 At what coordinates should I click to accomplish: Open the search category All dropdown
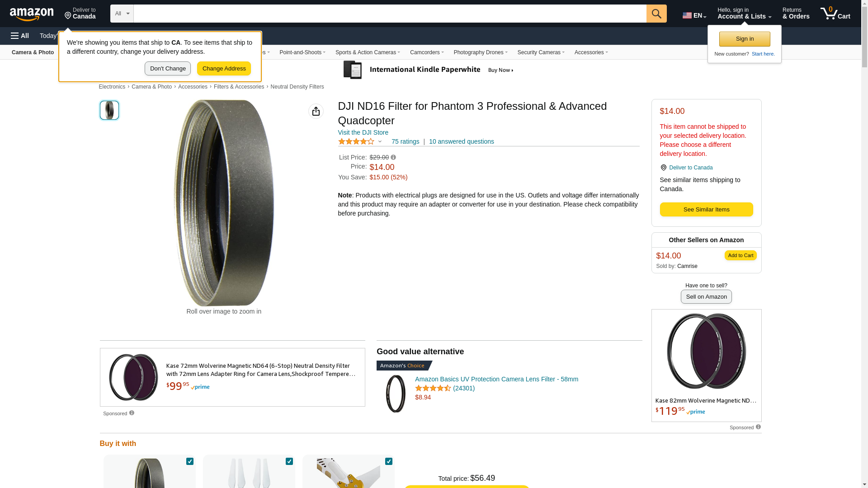click(x=122, y=14)
